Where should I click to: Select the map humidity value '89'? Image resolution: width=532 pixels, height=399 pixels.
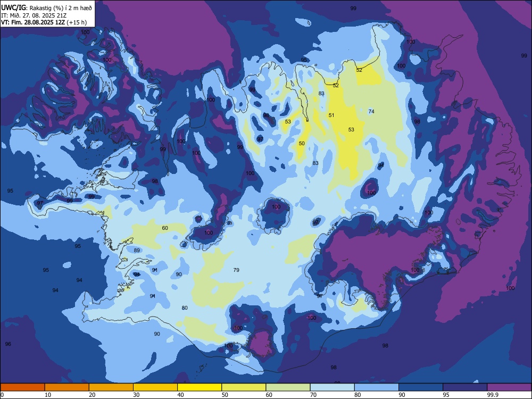tap(137, 251)
